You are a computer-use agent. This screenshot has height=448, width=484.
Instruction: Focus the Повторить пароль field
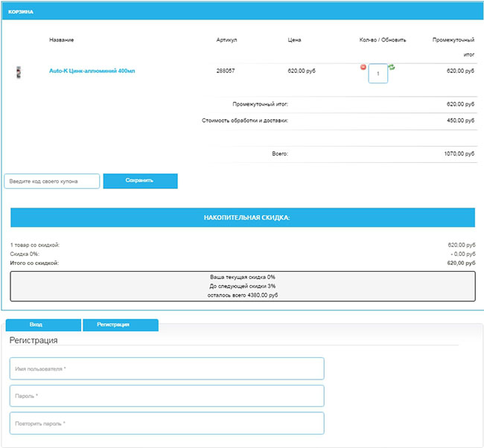[x=167, y=423]
